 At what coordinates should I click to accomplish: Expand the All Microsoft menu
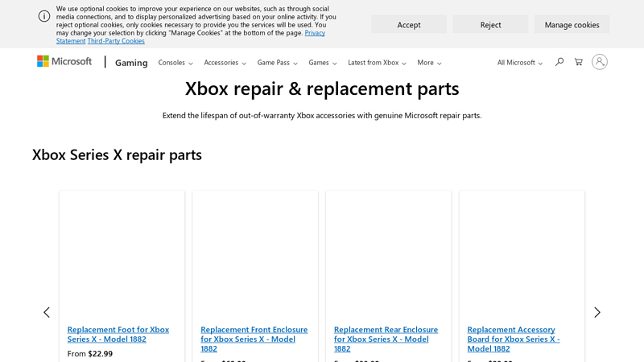(519, 63)
